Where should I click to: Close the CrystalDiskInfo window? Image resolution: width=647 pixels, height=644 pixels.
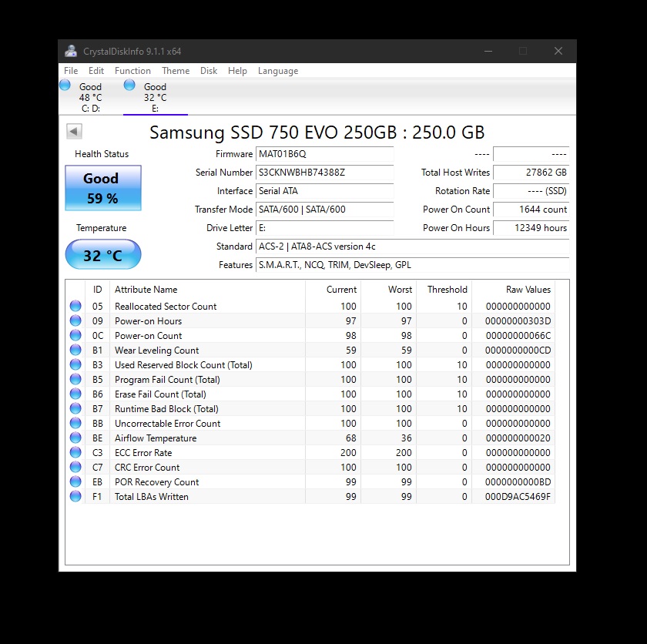(558, 51)
